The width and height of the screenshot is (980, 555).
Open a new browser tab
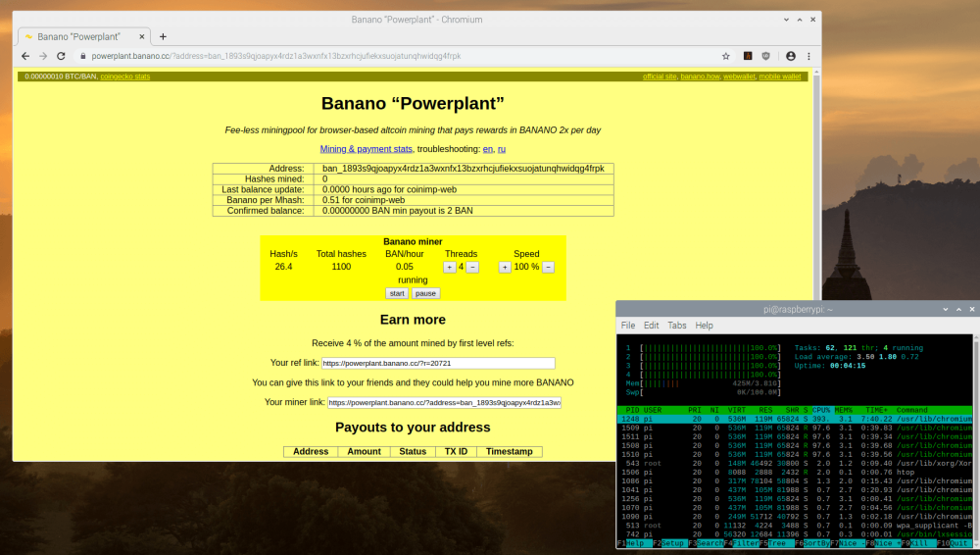click(163, 36)
